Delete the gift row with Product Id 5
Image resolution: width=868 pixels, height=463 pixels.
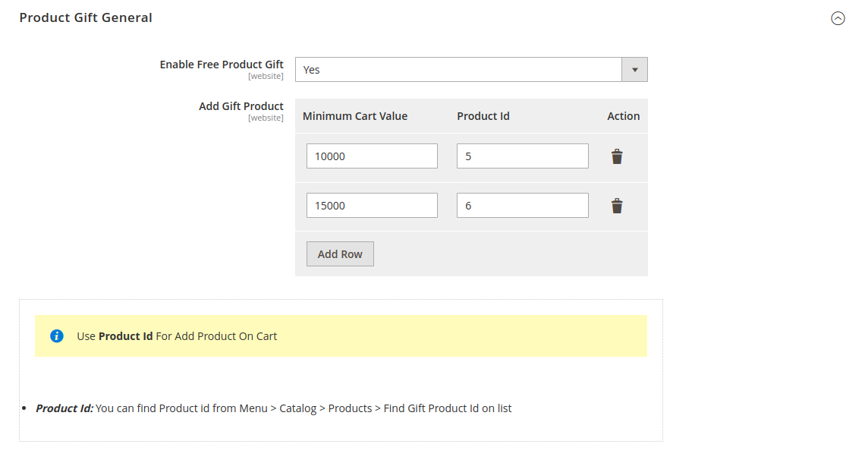(x=617, y=156)
